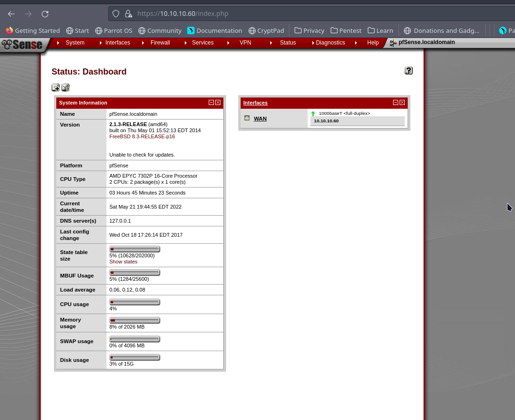Image resolution: width=515 pixels, height=420 pixels.
Task: Click the Show states link
Action: [123, 262]
